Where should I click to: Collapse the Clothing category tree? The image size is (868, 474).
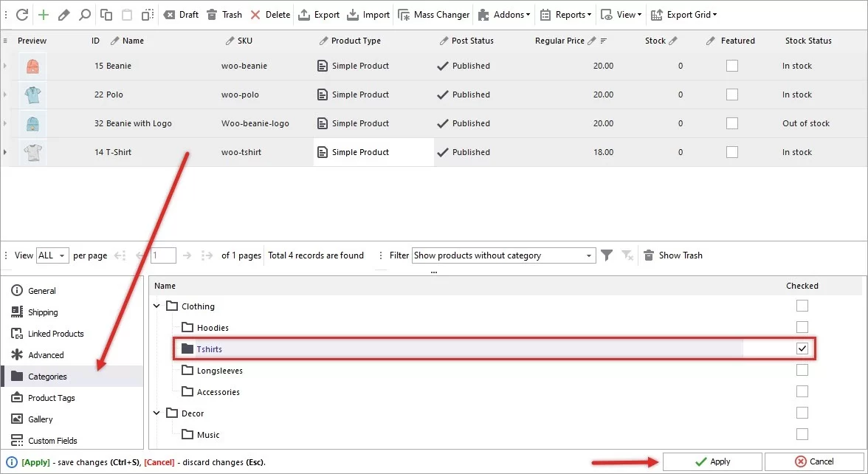[x=156, y=306]
